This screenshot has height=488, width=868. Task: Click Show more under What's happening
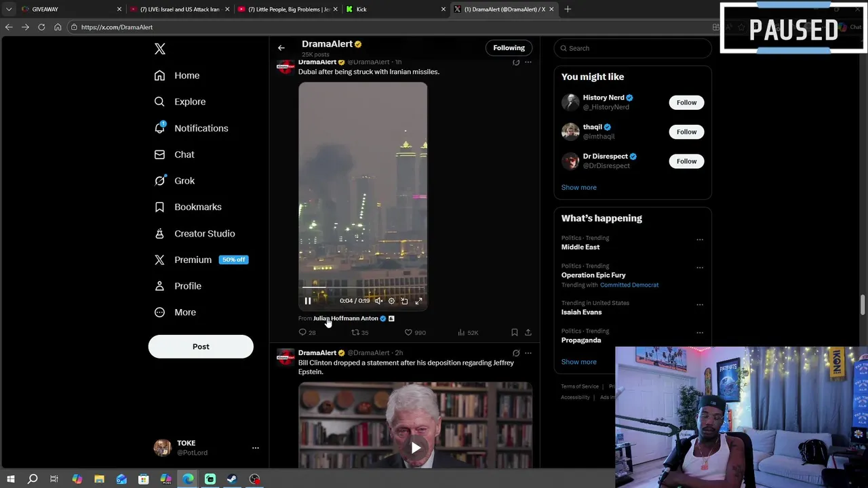click(578, 362)
